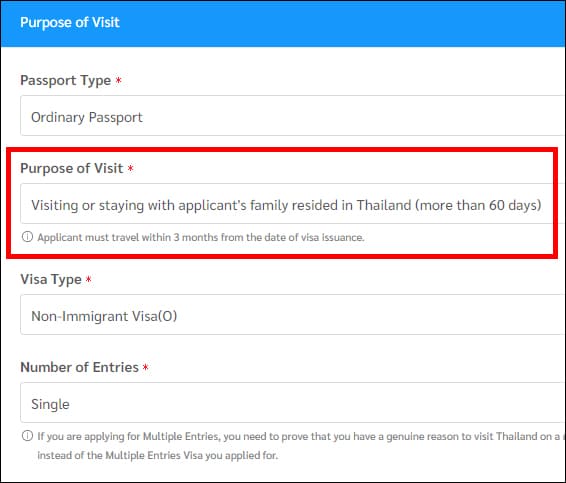Click the info icon beside Multiple Entries note

tap(27, 436)
